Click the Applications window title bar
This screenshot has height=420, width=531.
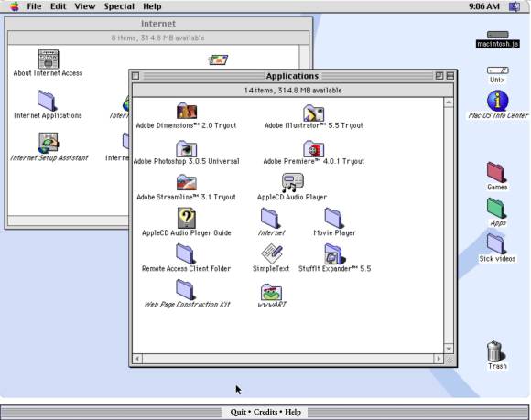pyautogui.click(x=292, y=76)
